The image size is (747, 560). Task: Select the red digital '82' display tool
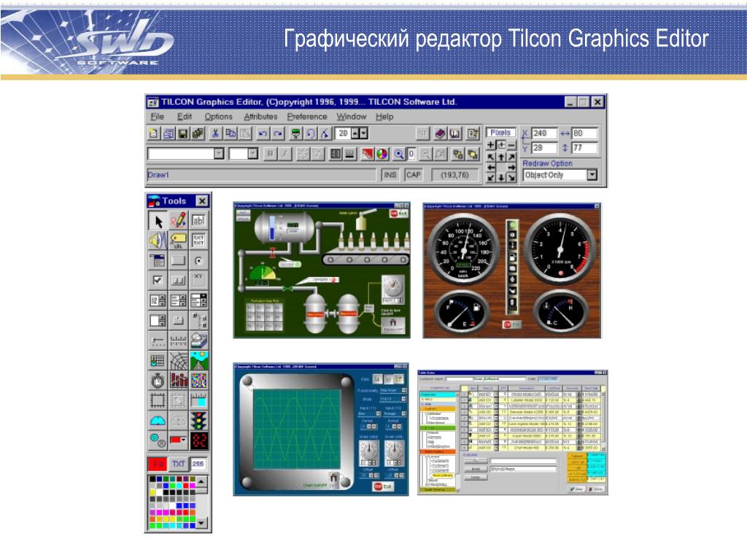tap(198, 440)
